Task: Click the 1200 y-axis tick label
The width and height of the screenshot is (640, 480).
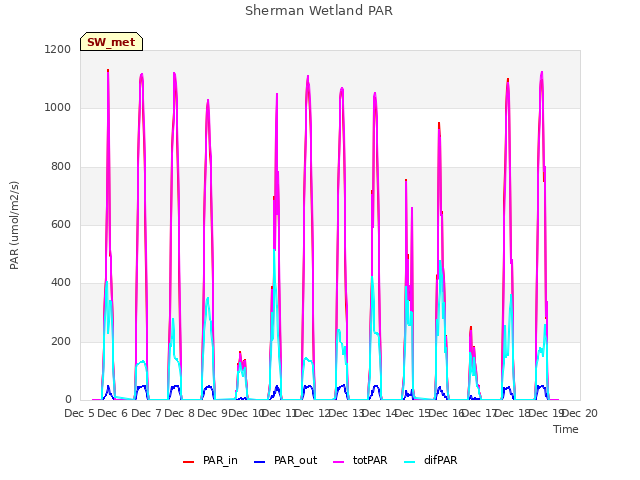Action: 58,49
